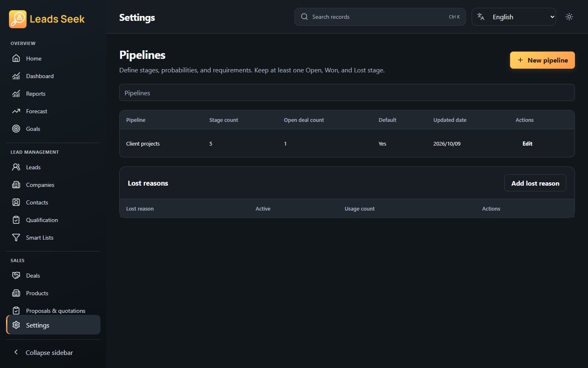Select the Leads people icon
Viewport: 588px width, 368px height.
[x=16, y=167]
